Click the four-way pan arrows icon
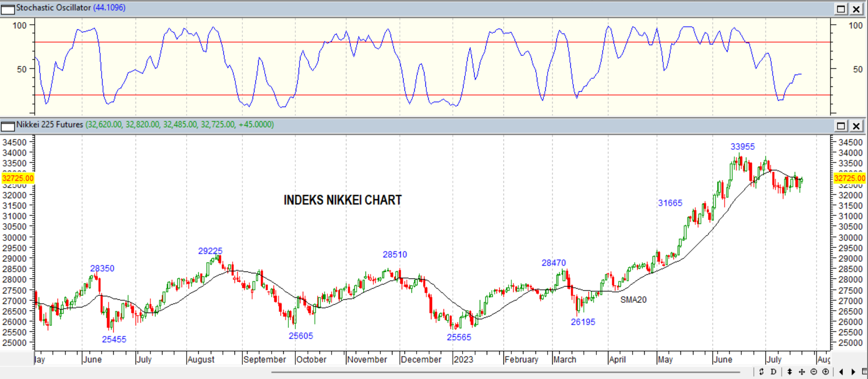Image resolution: width=868 pixels, height=379 pixels. [x=802, y=372]
